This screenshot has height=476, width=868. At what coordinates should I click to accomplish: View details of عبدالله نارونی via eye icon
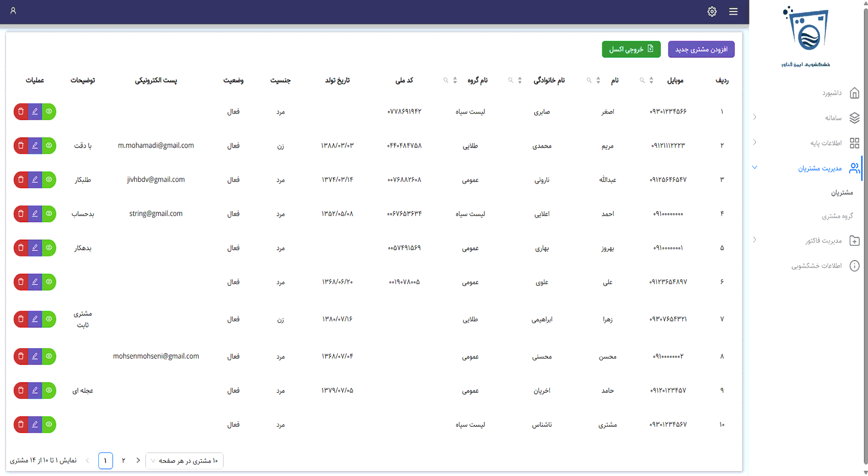(x=49, y=180)
